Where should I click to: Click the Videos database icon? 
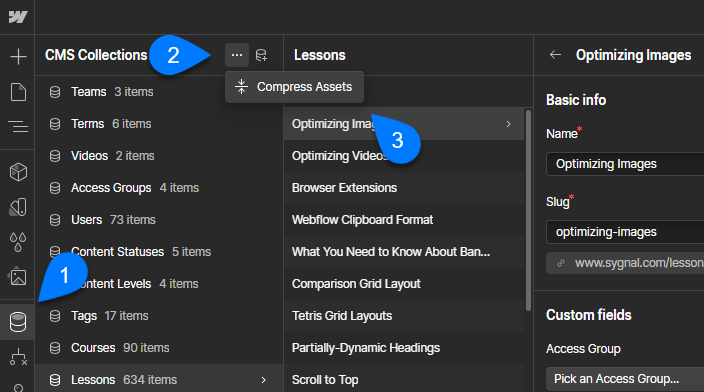click(55, 156)
